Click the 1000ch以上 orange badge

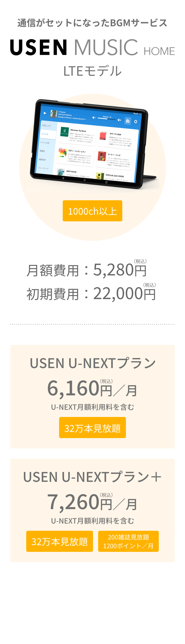click(92, 211)
